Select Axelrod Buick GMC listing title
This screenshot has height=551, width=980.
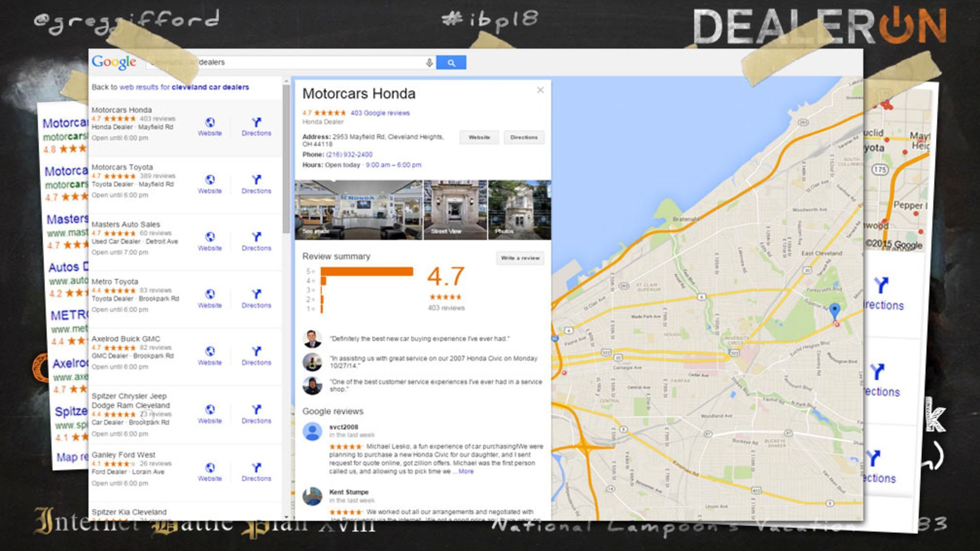click(126, 339)
